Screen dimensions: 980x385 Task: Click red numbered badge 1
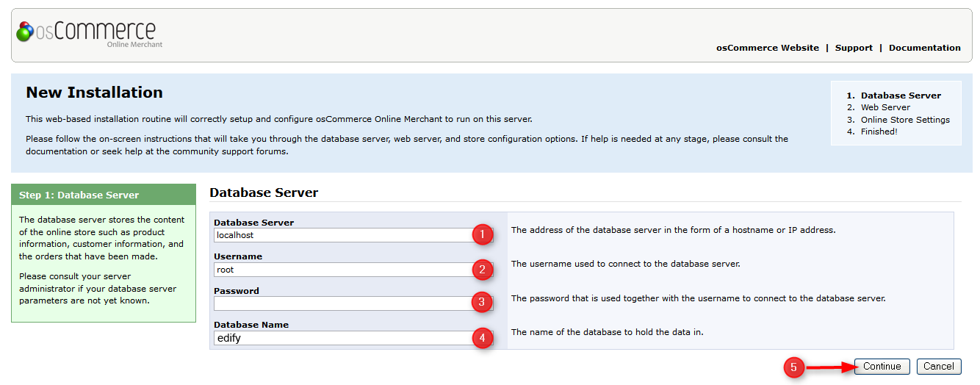482,235
